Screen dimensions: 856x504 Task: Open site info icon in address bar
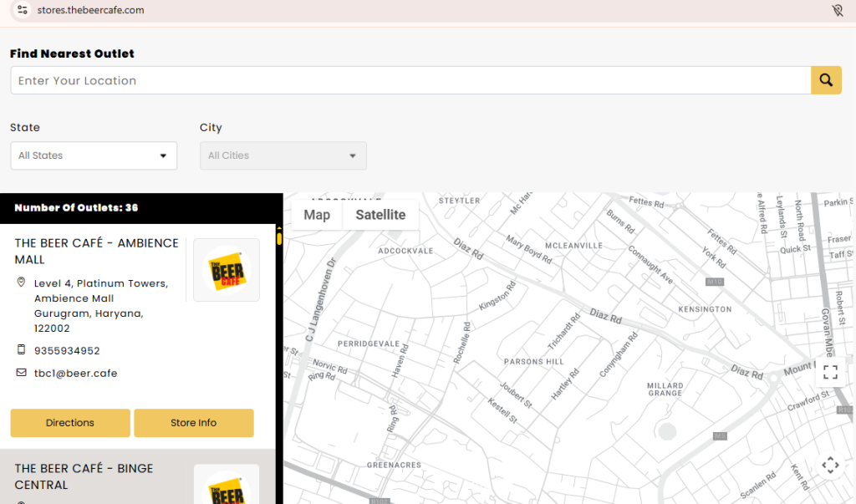pos(22,10)
